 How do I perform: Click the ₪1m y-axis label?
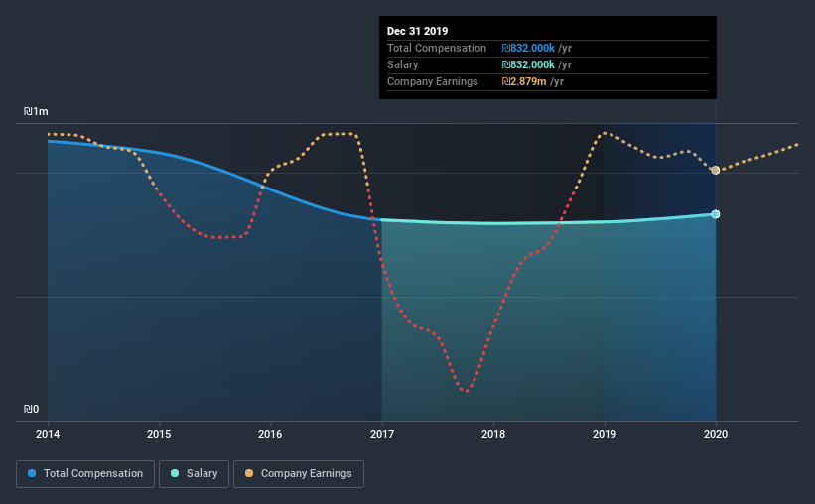[x=36, y=112]
